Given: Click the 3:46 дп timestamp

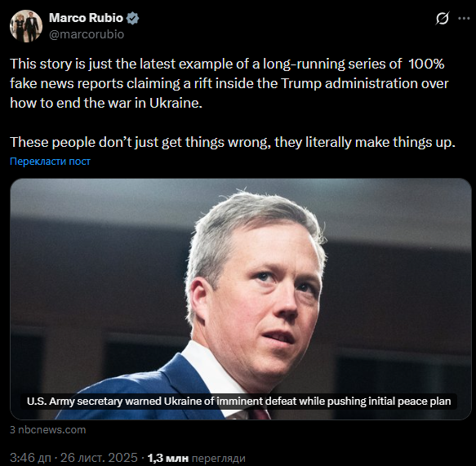Looking at the screenshot, I should click(30, 458).
